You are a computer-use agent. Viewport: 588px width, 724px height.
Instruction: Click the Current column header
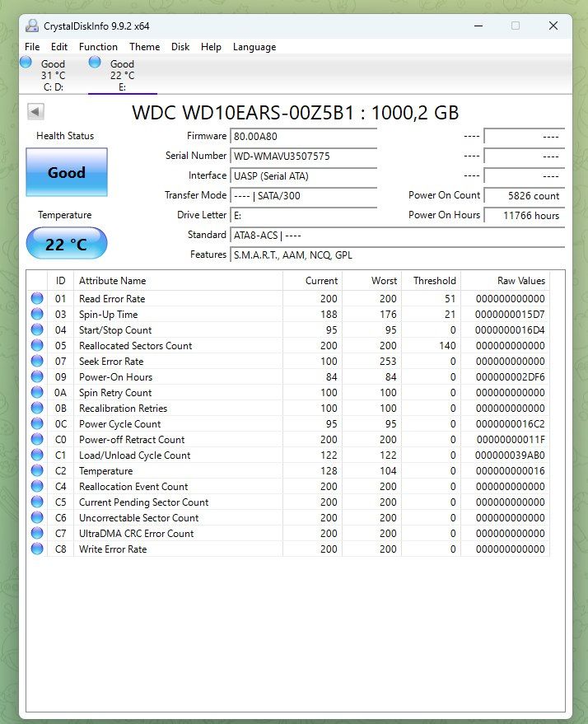click(x=312, y=281)
